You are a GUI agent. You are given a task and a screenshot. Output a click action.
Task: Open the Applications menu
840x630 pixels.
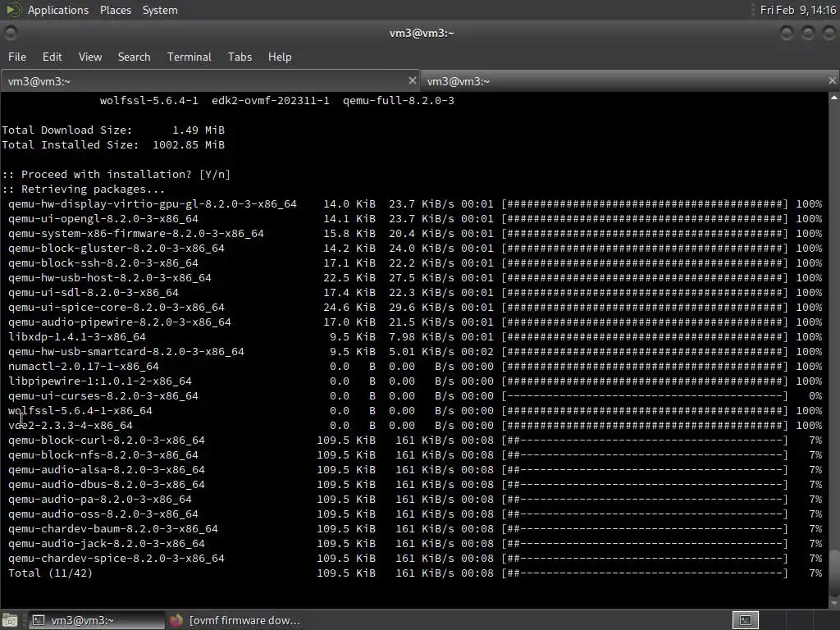(58, 10)
